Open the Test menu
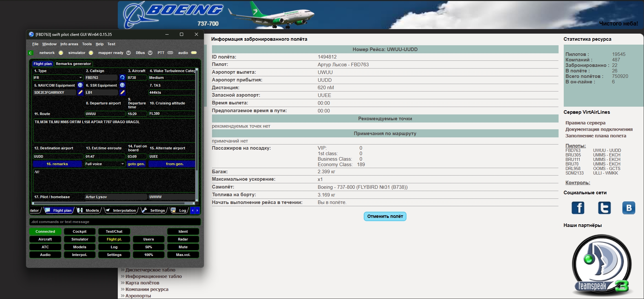The image size is (644, 299). coord(111,44)
